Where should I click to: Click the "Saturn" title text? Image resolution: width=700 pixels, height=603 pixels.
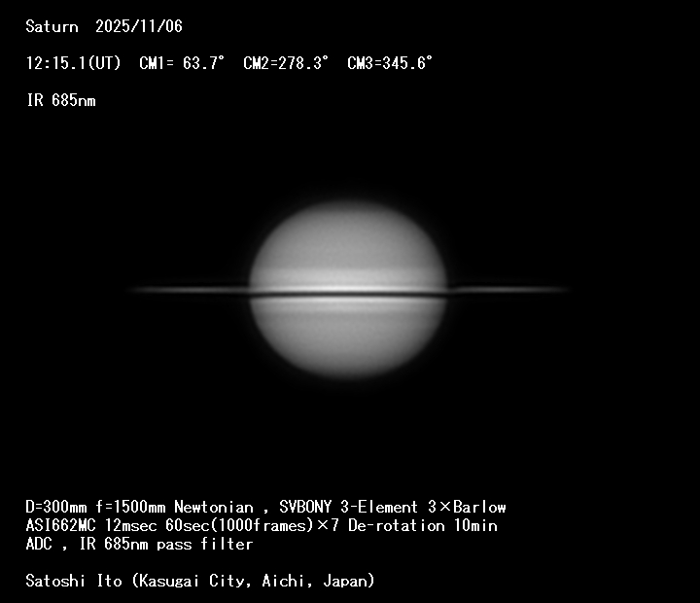coord(52,27)
